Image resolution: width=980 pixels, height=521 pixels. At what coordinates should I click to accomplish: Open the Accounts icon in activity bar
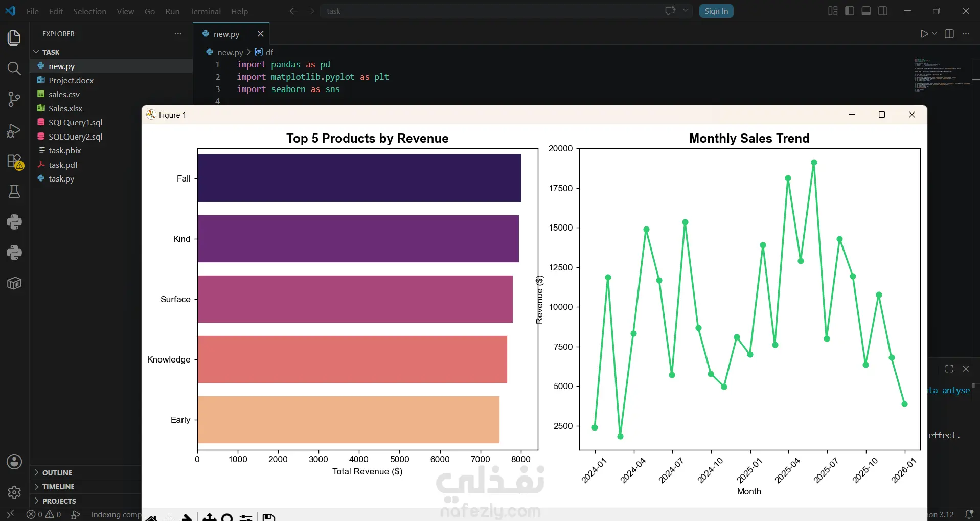[14, 462]
